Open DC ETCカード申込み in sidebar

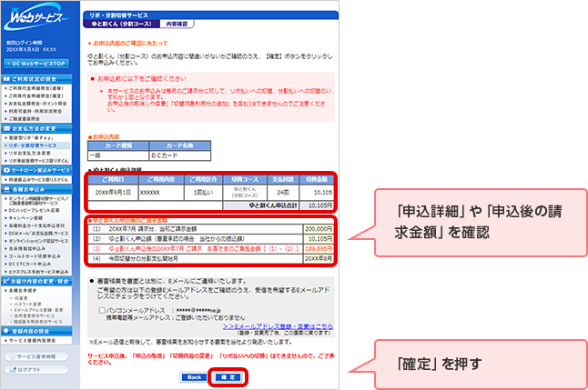click(x=31, y=262)
